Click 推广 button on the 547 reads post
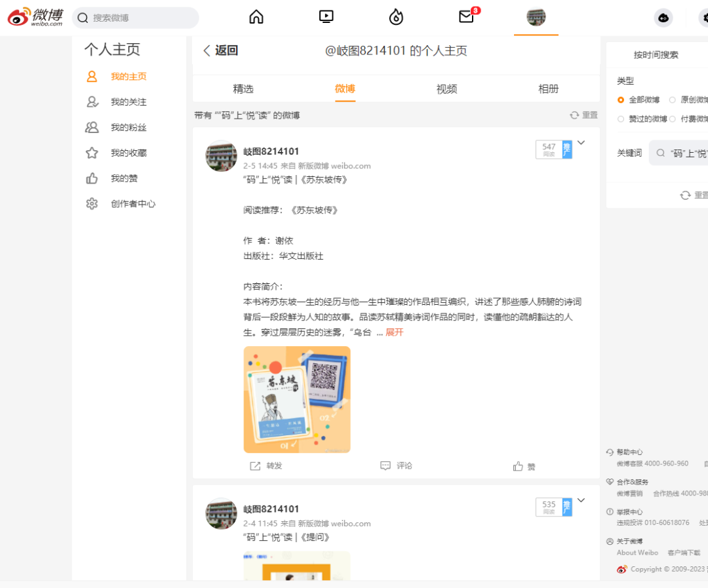The height and width of the screenshot is (588, 708). [567, 149]
